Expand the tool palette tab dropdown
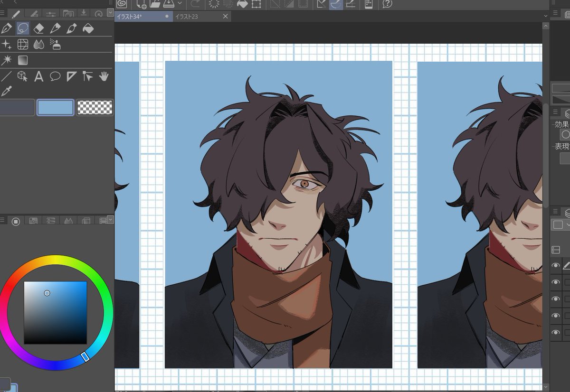The width and height of the screenshot is (570, 392). pyautogui.click(x=111, y=13)
